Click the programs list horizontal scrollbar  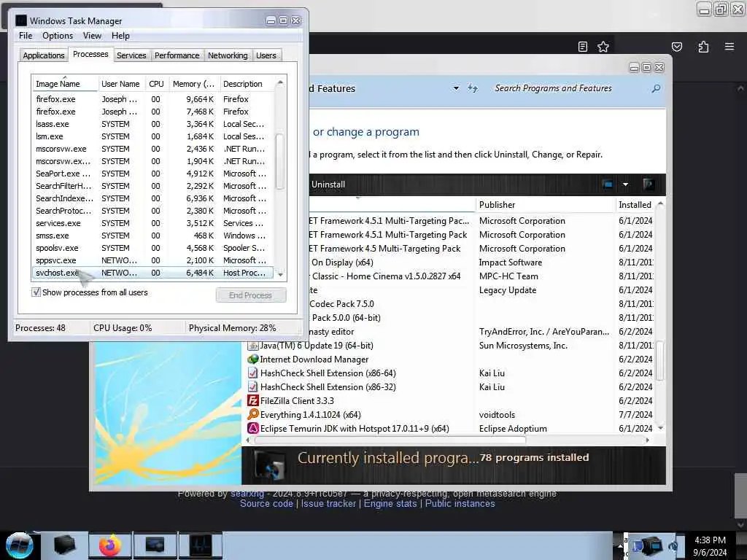pos(390,440)
